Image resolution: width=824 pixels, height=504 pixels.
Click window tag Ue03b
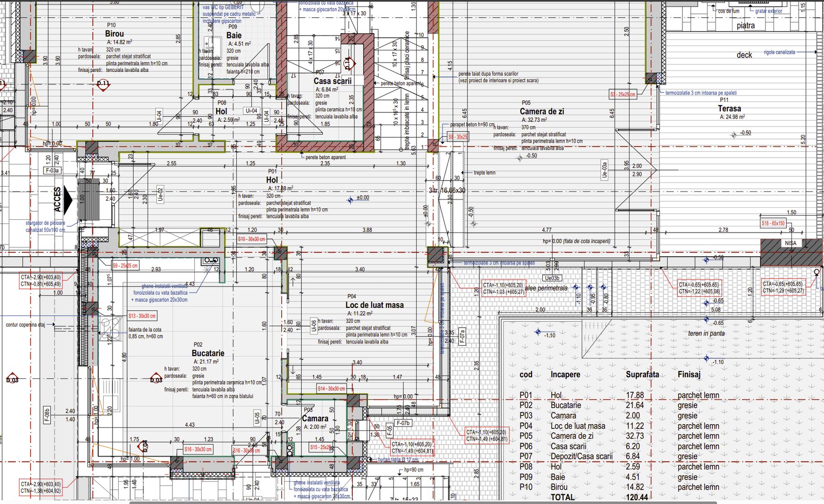552,278
